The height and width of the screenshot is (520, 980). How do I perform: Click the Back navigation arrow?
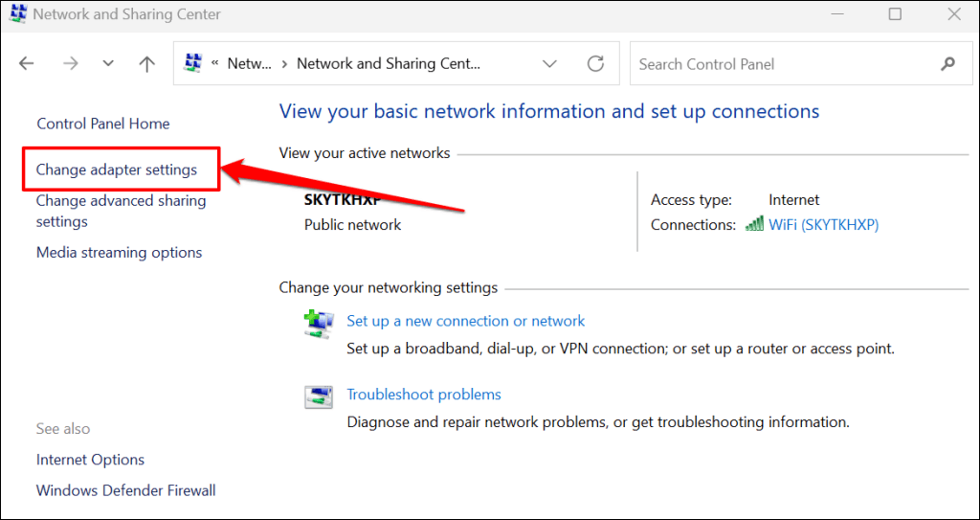coord(27,64)
